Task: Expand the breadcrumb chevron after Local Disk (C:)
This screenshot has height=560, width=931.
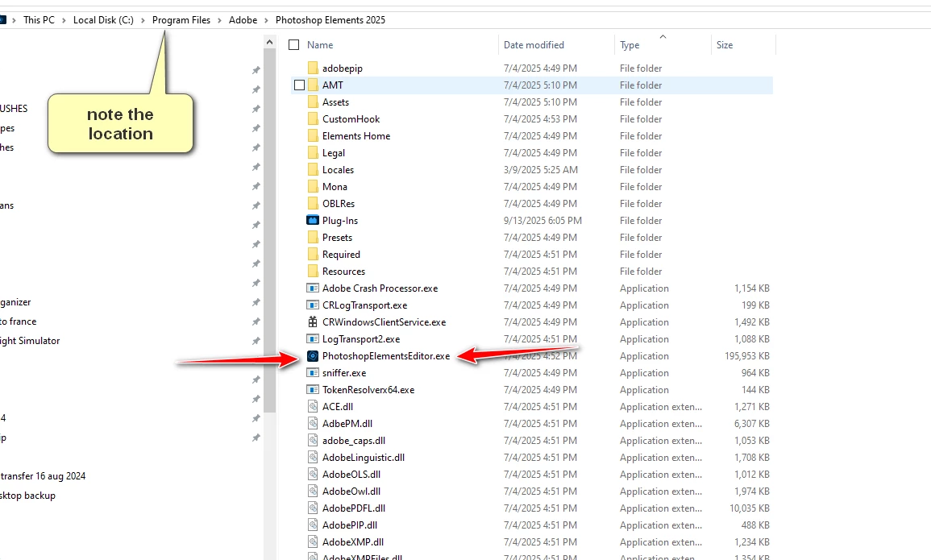Action: click(x=143, y=20)
